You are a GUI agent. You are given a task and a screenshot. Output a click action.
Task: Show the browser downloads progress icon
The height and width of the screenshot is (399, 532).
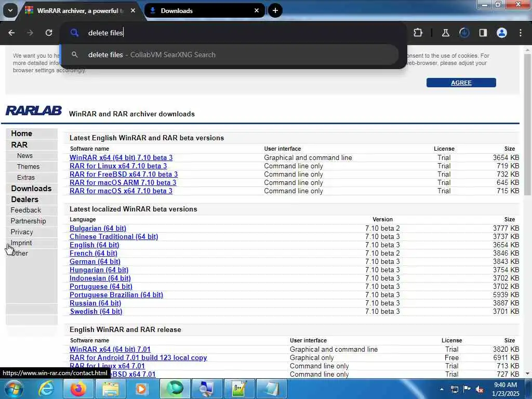(x=464, y=33)
